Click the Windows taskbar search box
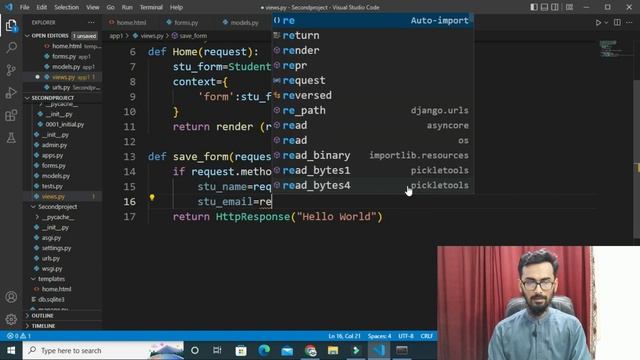 pos(103,351)
